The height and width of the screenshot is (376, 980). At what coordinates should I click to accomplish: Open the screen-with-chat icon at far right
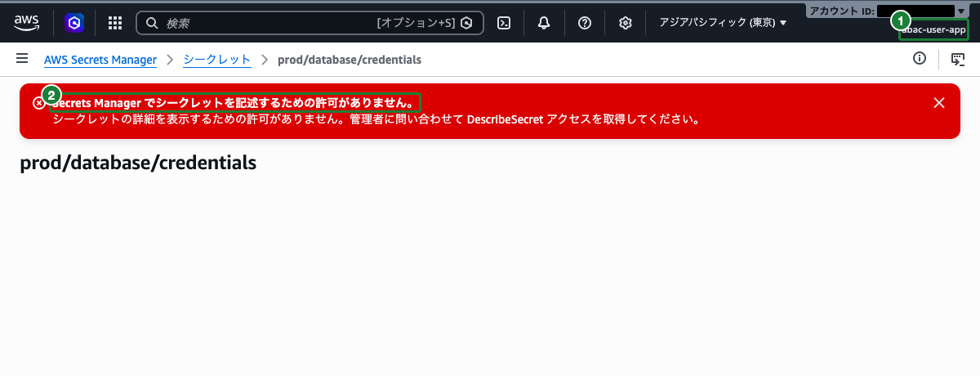[958, 59]
